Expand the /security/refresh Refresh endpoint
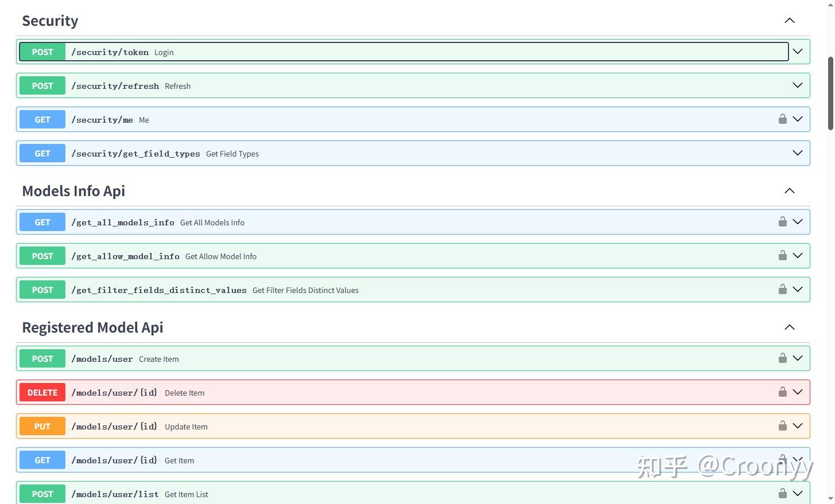Screen dimensions: 835x504 click(798, 85)
